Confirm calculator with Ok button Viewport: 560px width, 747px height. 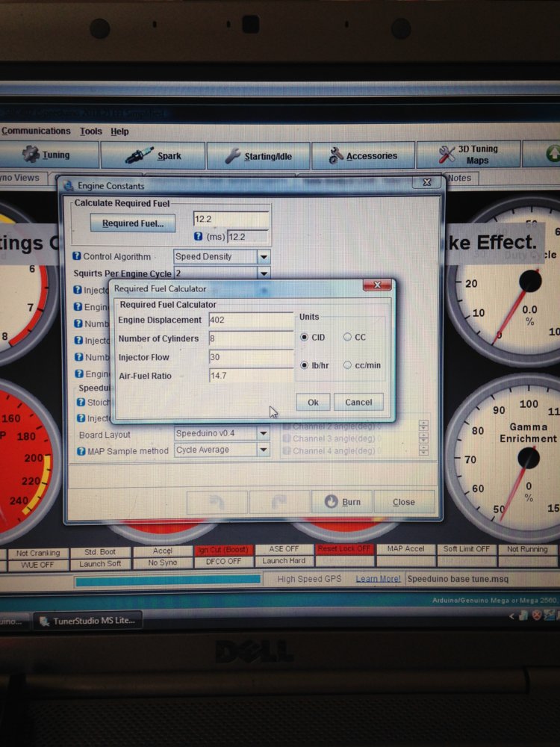click(313, 402)
